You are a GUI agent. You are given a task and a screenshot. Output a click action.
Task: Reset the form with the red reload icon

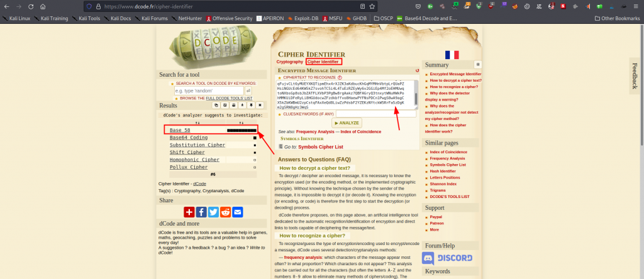(x=418, y=70)
